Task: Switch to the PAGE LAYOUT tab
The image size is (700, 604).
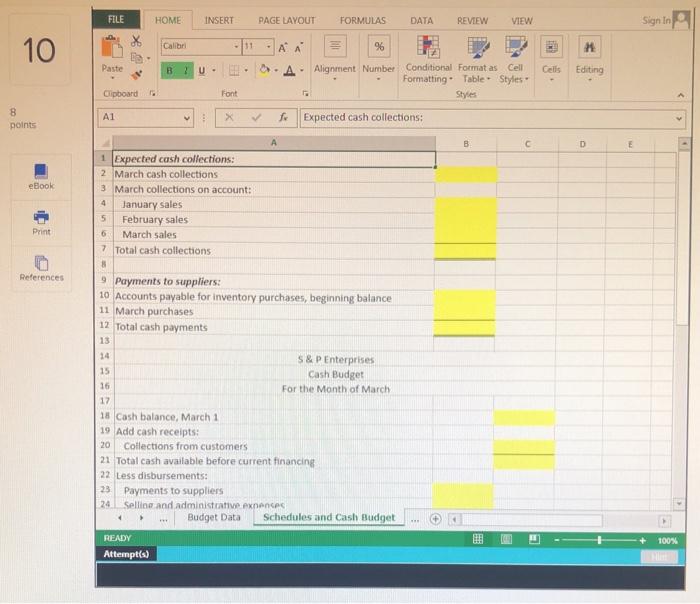Action: click(286, 21)
